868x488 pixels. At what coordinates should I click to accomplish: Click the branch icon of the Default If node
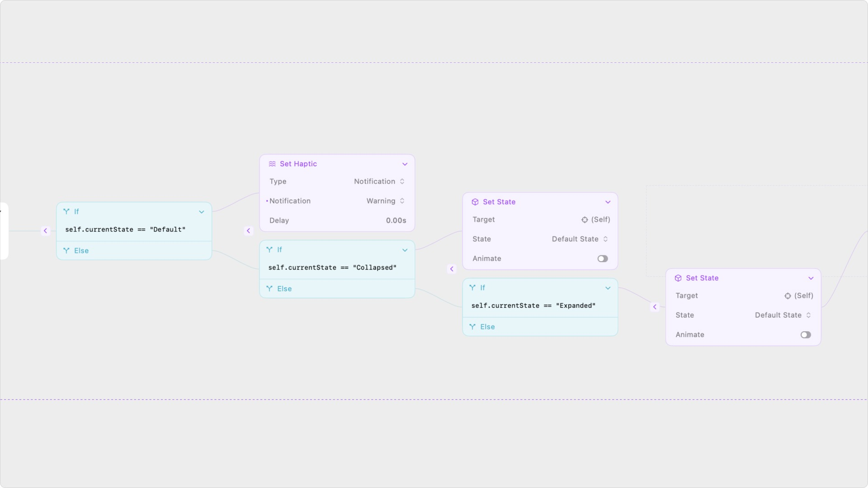click(x=66, y=211)
